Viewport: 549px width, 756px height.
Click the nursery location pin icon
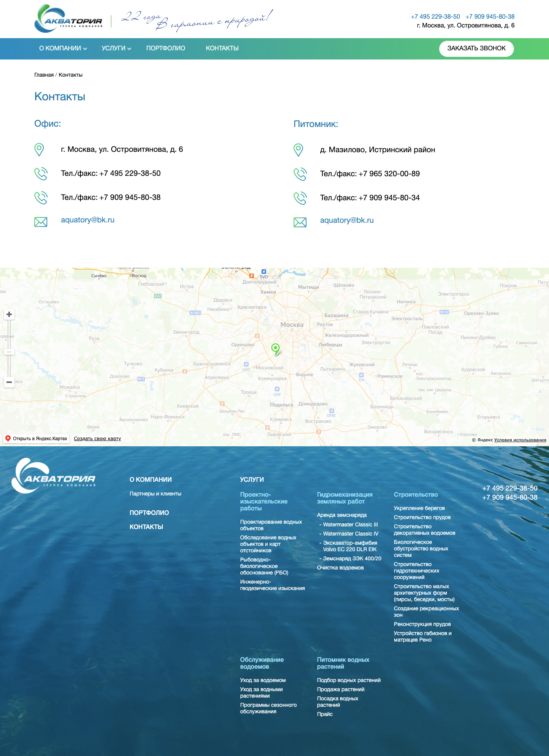[299, 150]
